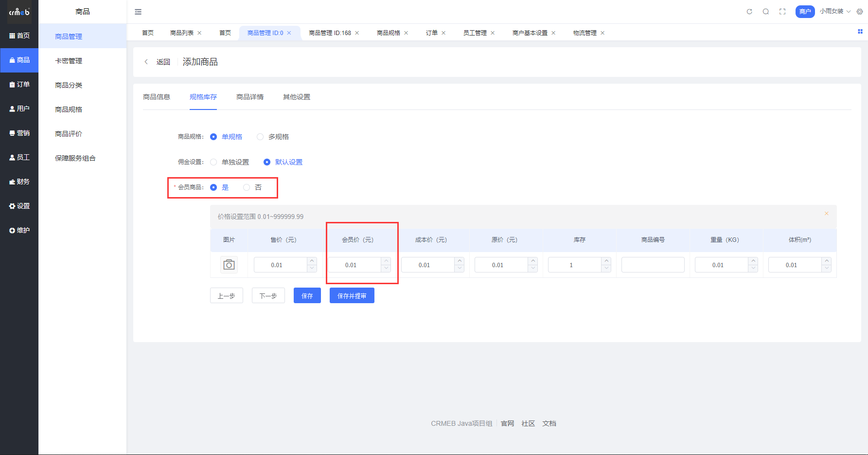The height and width of the screenshot is (455, 868).
Task: Set 会员商品 to 是
Action: pyautogui.click(x=219, y=187)
